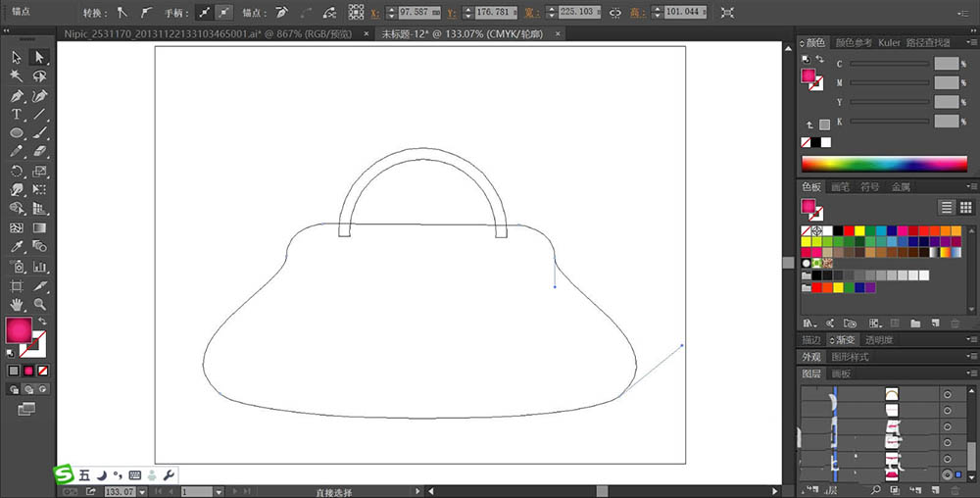Show handles for multiple selected anchors
This screenshot has height=498, width=980.
click(204, 12)
